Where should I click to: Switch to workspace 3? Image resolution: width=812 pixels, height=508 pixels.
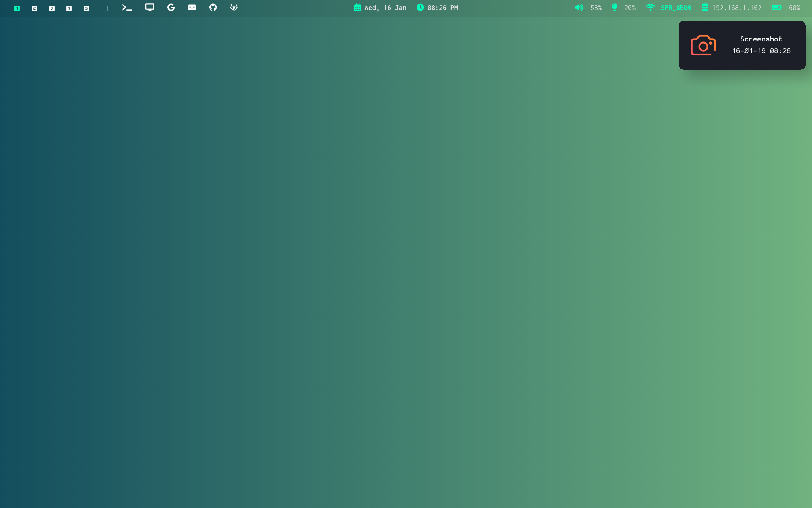(x=52, y=8)
